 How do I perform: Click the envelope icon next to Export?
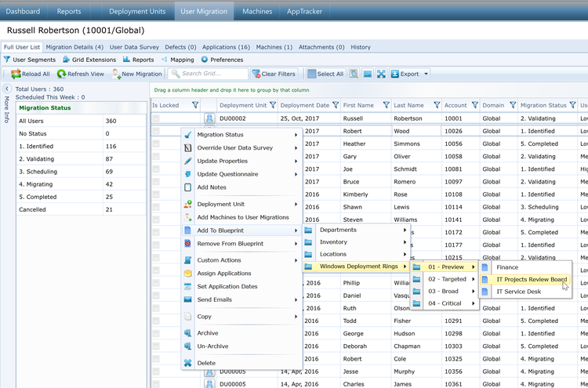tap(368, 74)
